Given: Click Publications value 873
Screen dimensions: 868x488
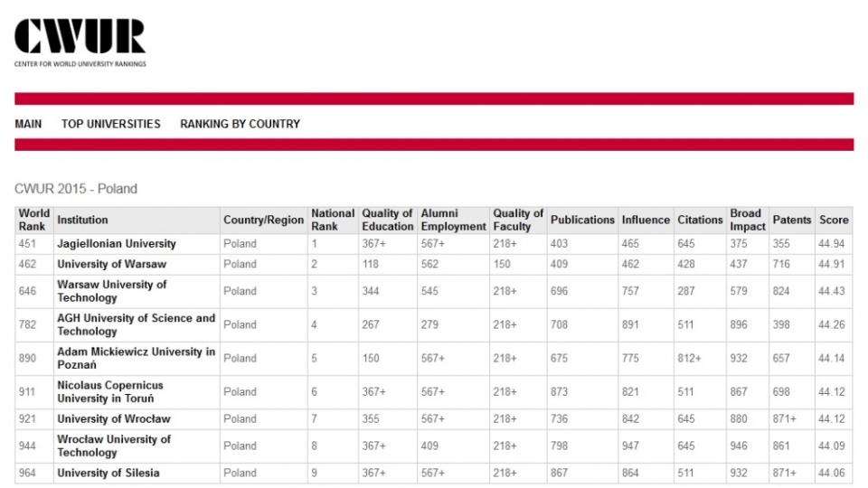Looking at the screenshot, I should (x=559, y=391).
